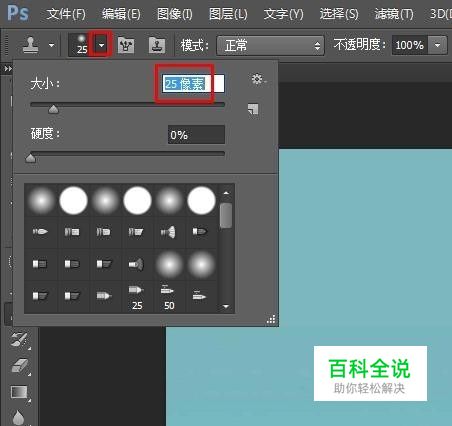Open the 编辑(E) menu
Viewport: 452px width, 426px height.
[121, 14]
